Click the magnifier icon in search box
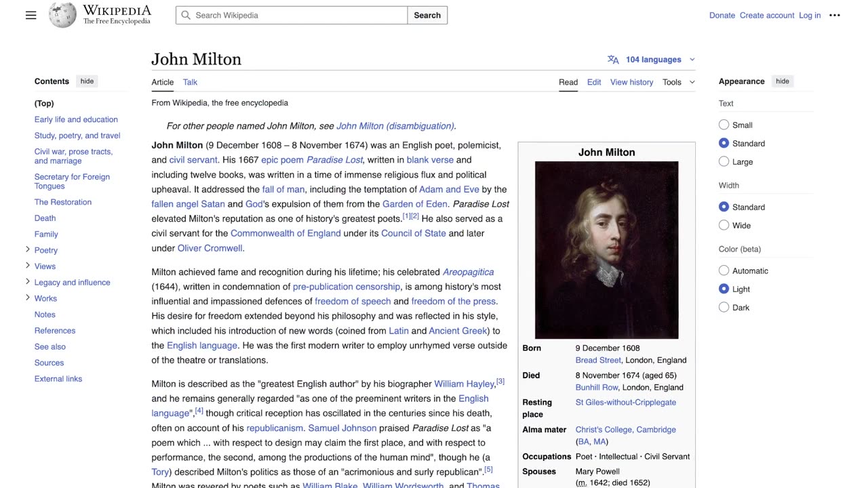Viewport: 868px width, 488px height. pyautogui.click(x=186, y=15)
